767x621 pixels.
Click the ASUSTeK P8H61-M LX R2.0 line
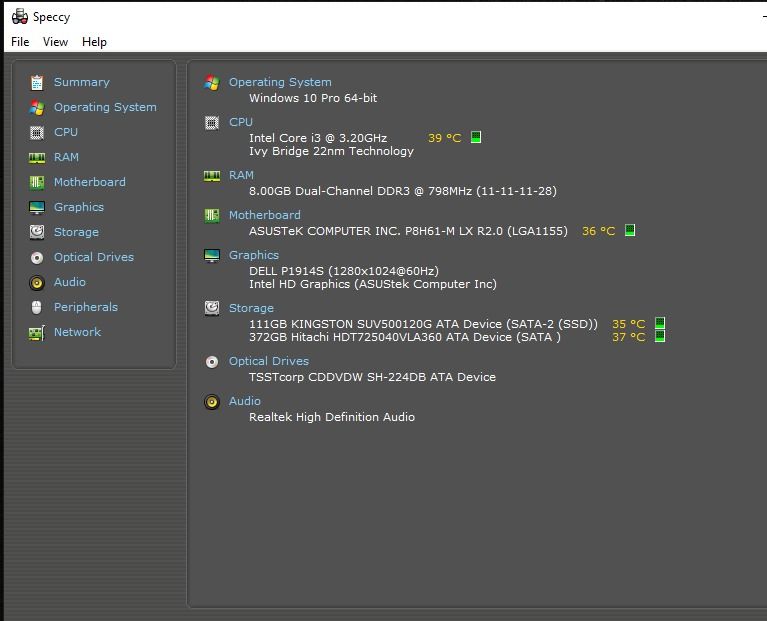tap(408, 231)
